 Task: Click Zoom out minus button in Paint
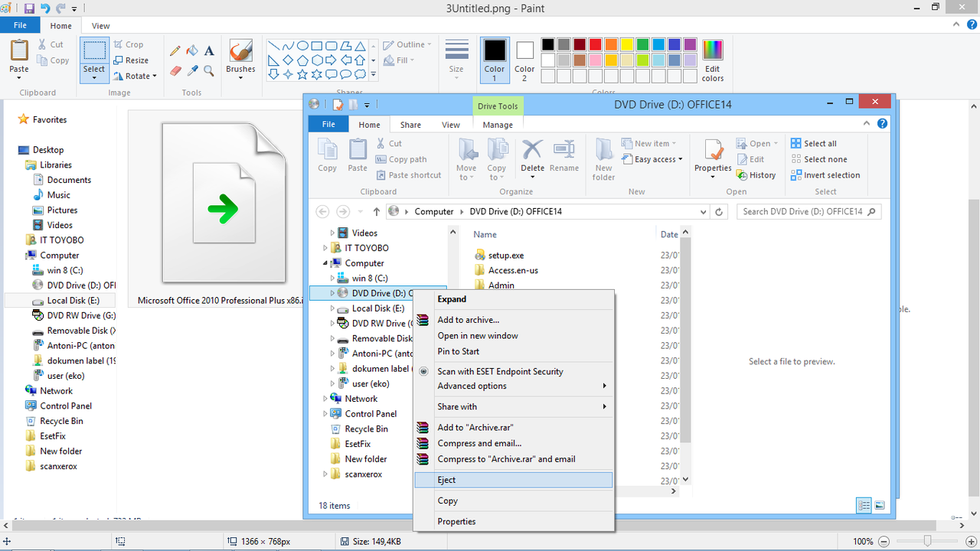click(x=884, y=541)
